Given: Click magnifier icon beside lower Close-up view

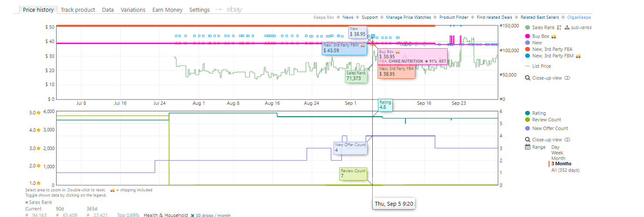Looking at the screenshot, I should coord(528,140).
